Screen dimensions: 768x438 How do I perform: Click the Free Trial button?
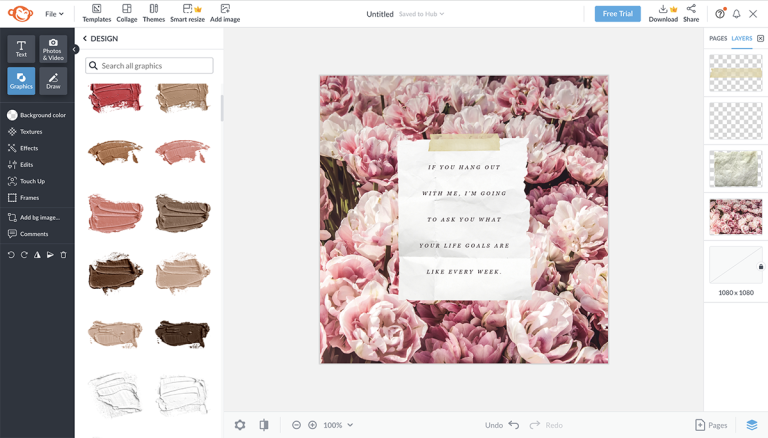click(617, 14)
